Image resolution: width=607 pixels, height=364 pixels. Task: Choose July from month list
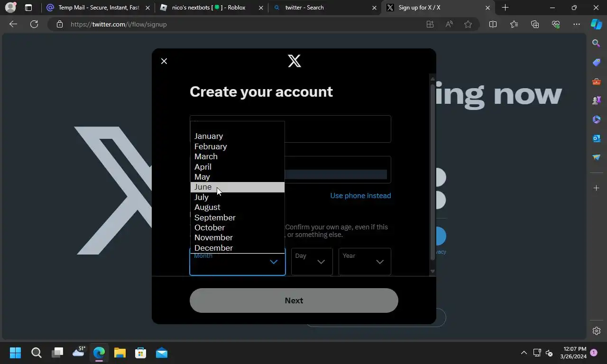pos(237,197)
